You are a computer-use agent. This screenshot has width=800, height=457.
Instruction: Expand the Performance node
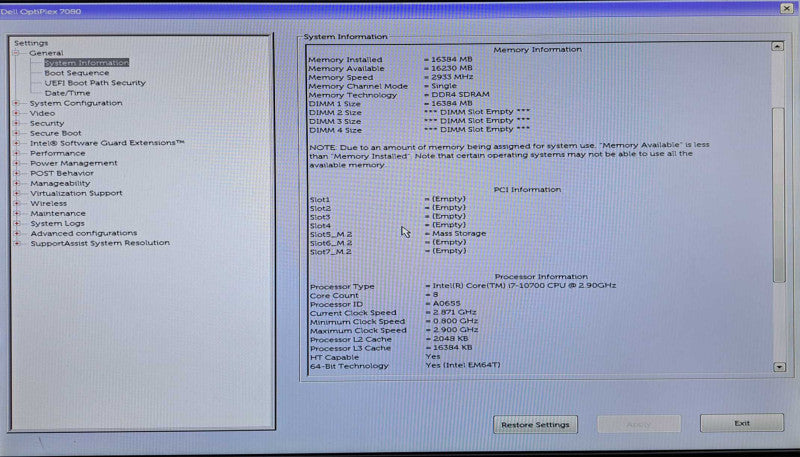[x=16, y=154]
